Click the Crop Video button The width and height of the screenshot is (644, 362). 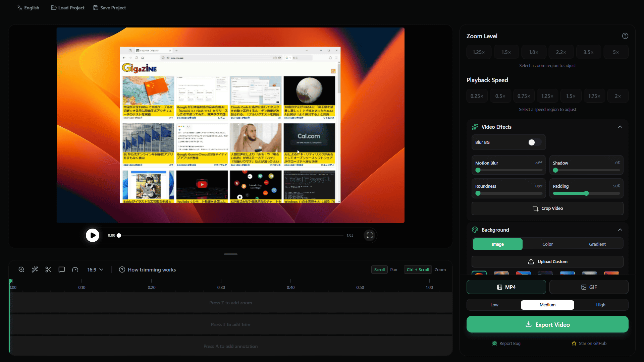coord(547,208)
